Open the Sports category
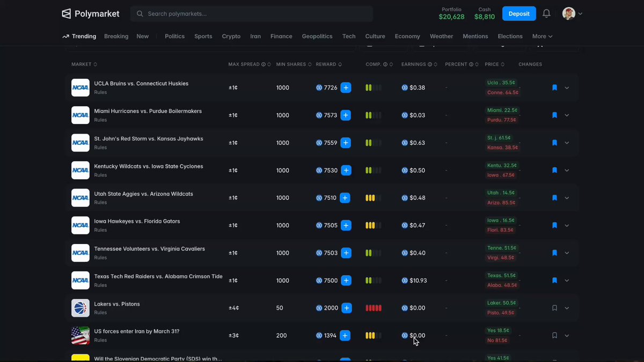This screenshot has height=362, width=644. [203, 36]
